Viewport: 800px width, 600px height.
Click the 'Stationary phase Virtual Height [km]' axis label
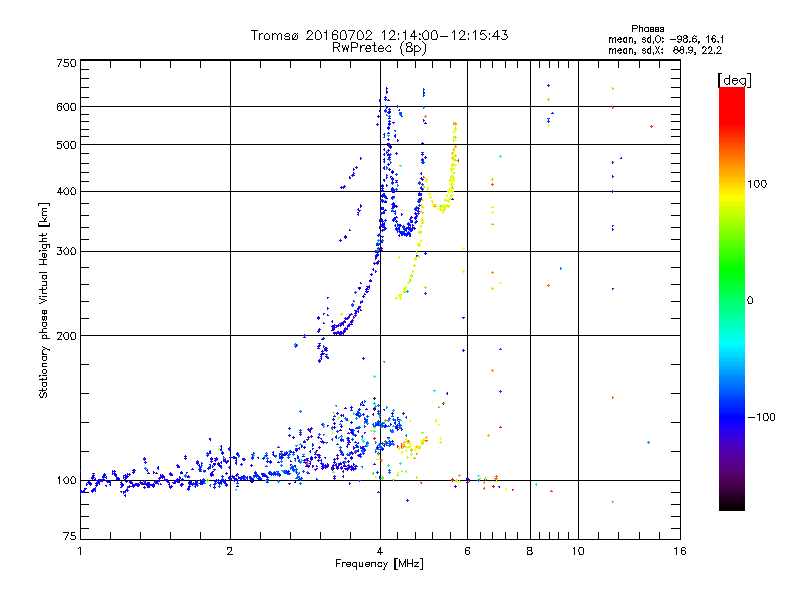coord(44,300)
